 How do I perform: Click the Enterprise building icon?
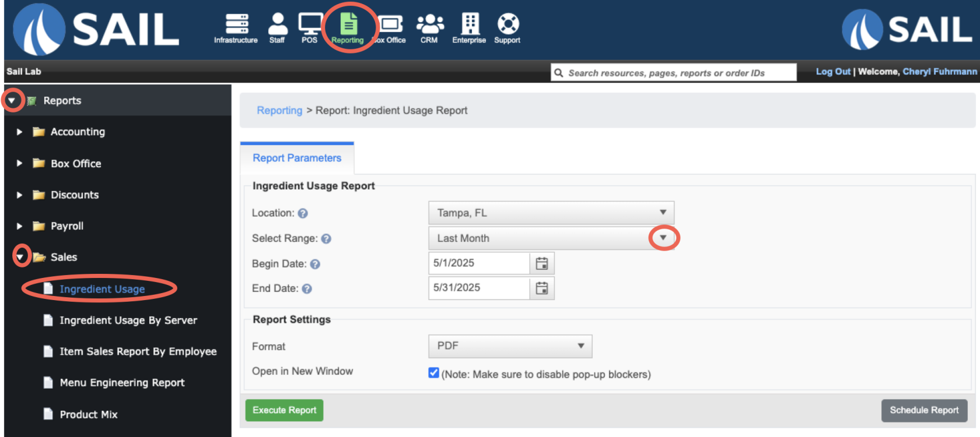coord(470,24)
